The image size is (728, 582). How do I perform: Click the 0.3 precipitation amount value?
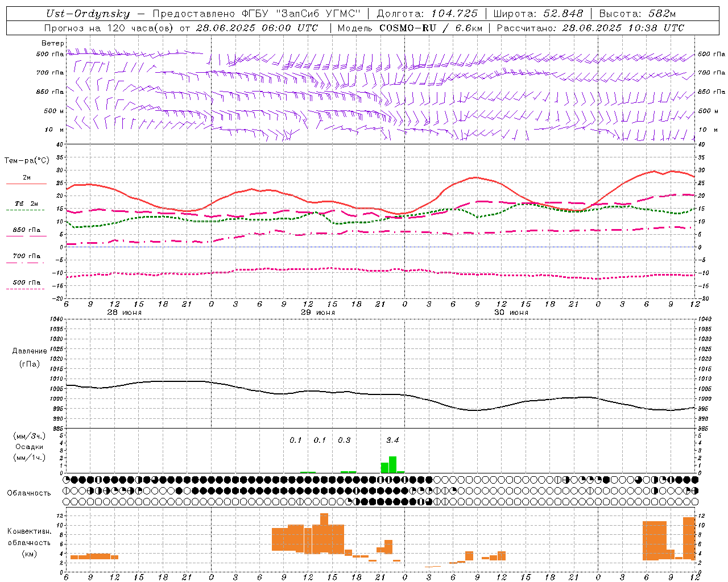pos(344,440)
